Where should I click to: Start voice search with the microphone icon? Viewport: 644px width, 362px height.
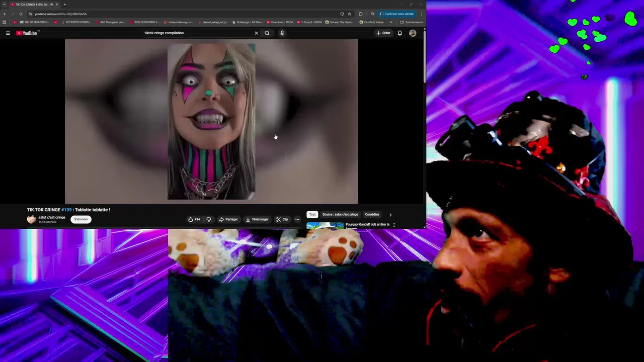tap(282, 33)
